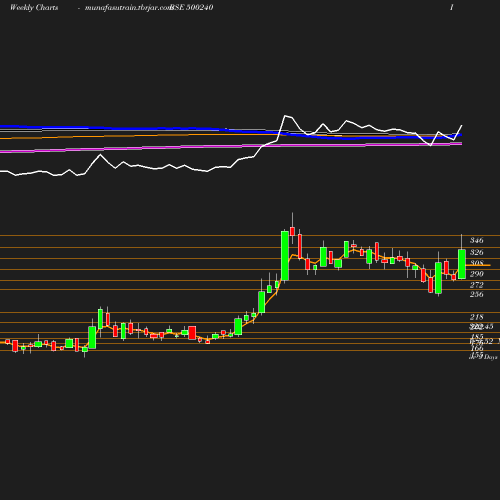Click the 218 price level label
This screenshot has width=500, height=500.
pyautogui.click(x=477, y=317)
